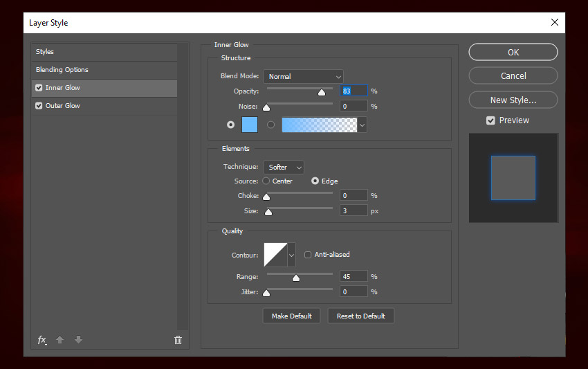Disable the Outer Glow effect checkbox

39,106
